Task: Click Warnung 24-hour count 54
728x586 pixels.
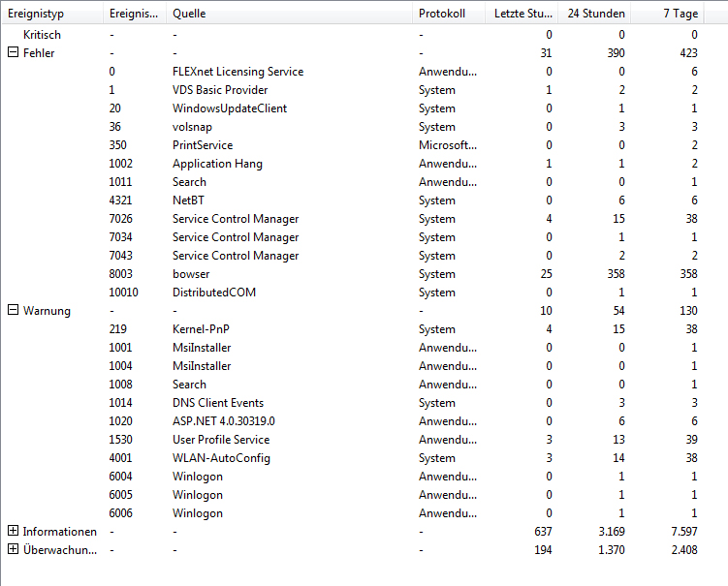Action: coord(618,311)
